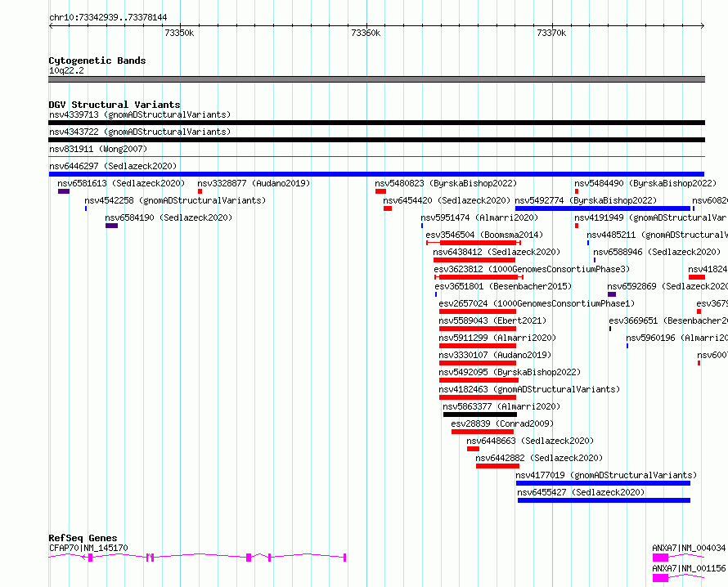Open esv3546504 (Boomsma2014) variant

(484, 235)
